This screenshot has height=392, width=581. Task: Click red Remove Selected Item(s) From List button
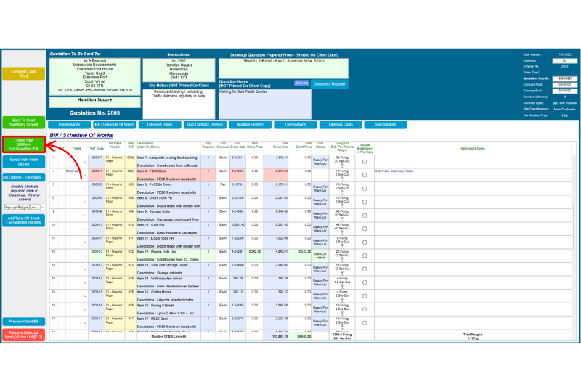(24, 335)
